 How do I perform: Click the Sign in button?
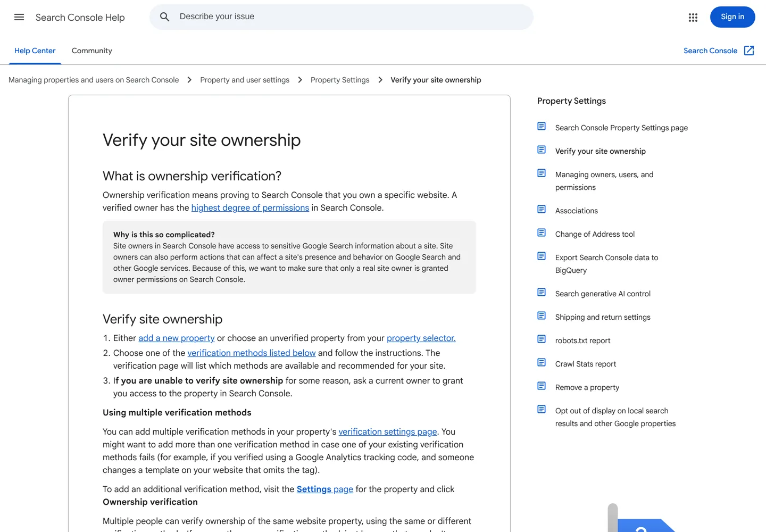pos(732,17)
